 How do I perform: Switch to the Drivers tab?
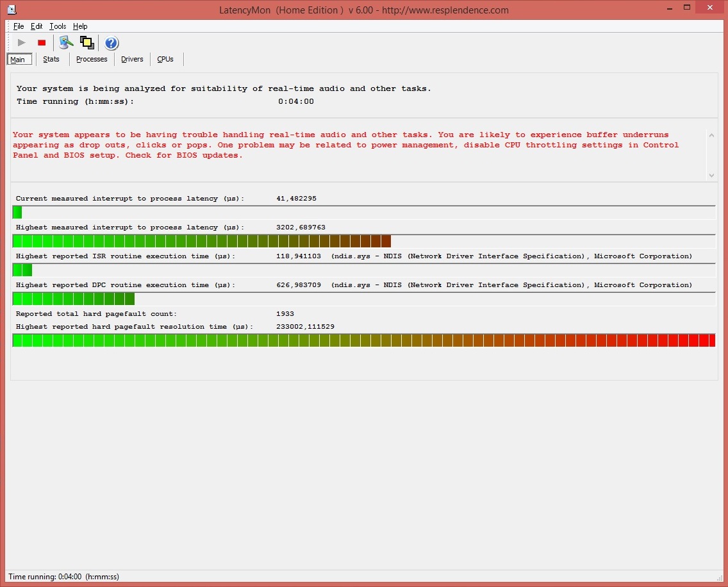132,59
